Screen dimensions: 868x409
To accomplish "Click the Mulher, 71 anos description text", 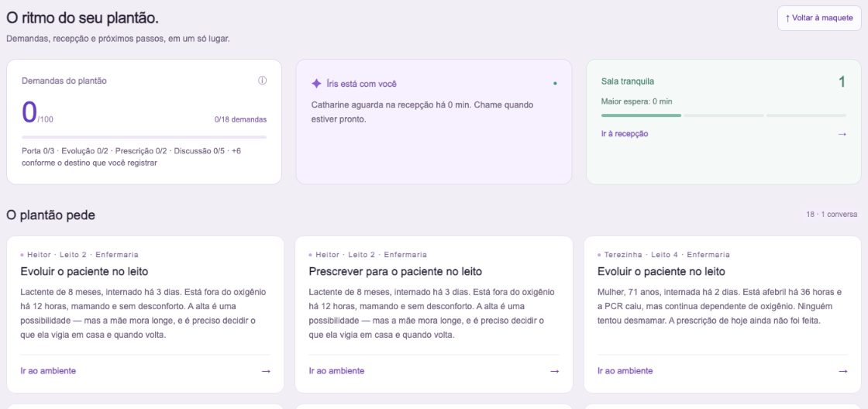I will 719,306.
